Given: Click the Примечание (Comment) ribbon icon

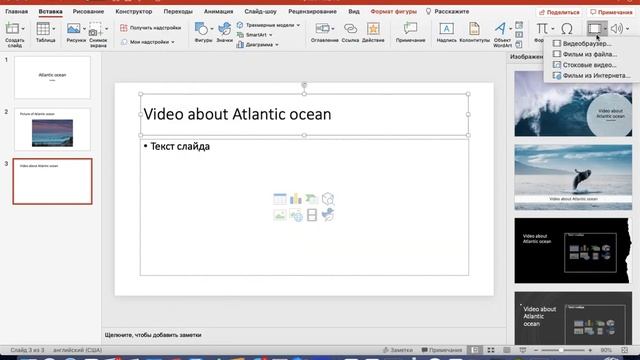Looking at the screenshot, I should [410, 29].
